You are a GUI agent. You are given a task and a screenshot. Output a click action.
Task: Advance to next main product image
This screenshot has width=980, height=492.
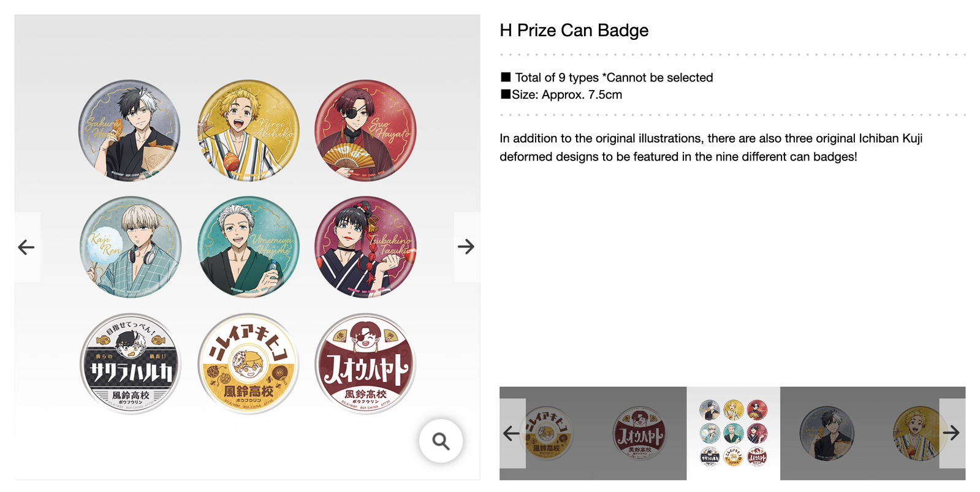pyautogui.click(x=466, y=247)
